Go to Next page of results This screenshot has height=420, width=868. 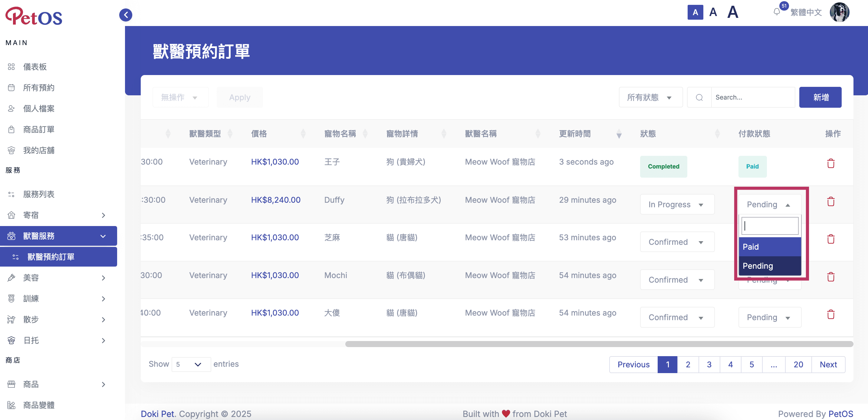(828, 364)
